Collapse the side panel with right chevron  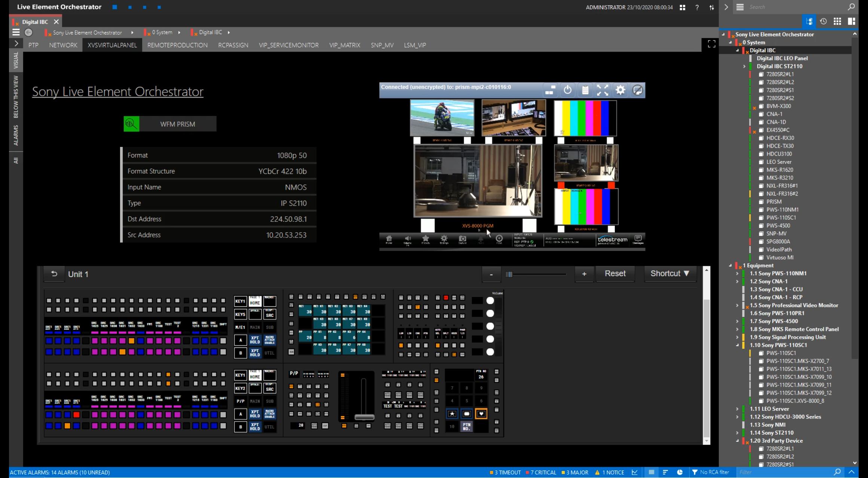(x=726, y=7)
